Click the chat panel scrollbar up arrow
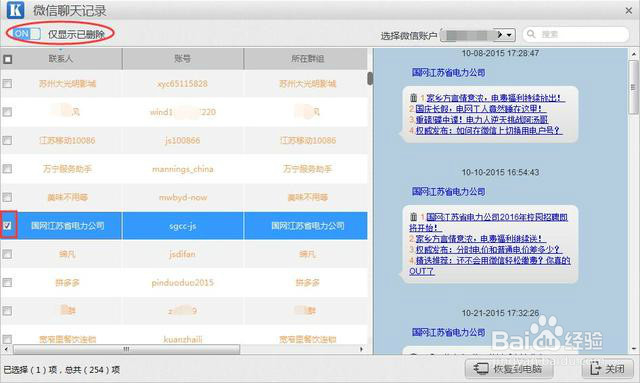 pyautogui.click(x=633, y=53)
